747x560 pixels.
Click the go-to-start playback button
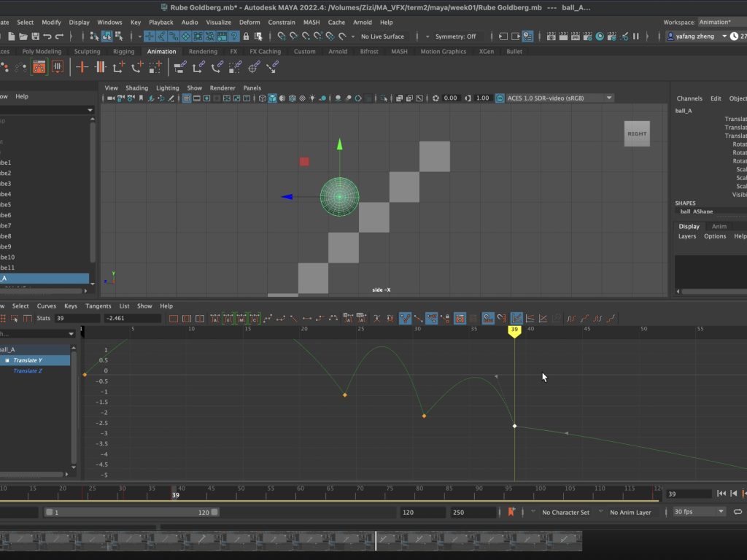tap(721, 494)
